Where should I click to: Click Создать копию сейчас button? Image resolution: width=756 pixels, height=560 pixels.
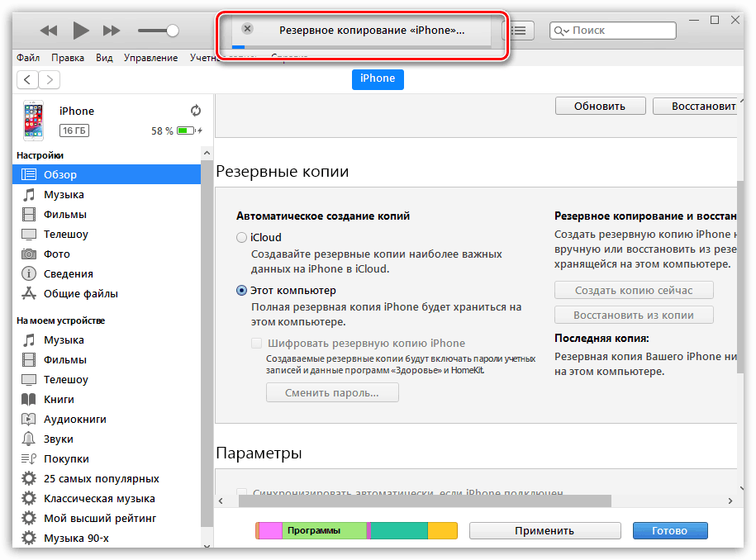coord(634,290)
